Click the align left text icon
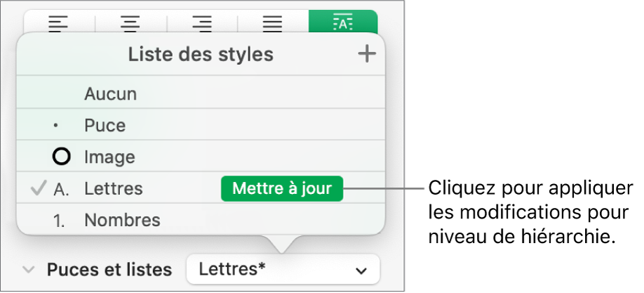This screenshot has height=293, width=644. pos(58,22)
